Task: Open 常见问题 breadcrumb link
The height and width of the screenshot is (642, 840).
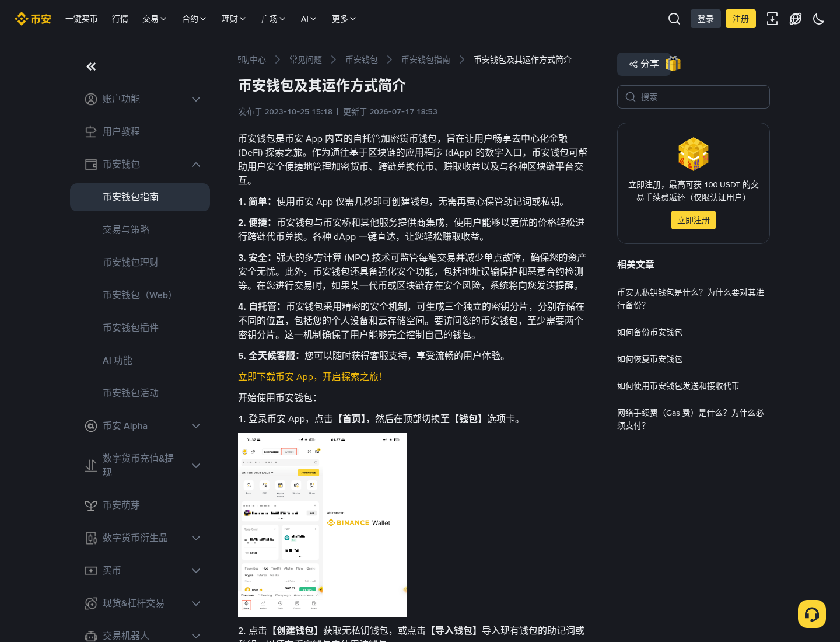Action: 306,60
